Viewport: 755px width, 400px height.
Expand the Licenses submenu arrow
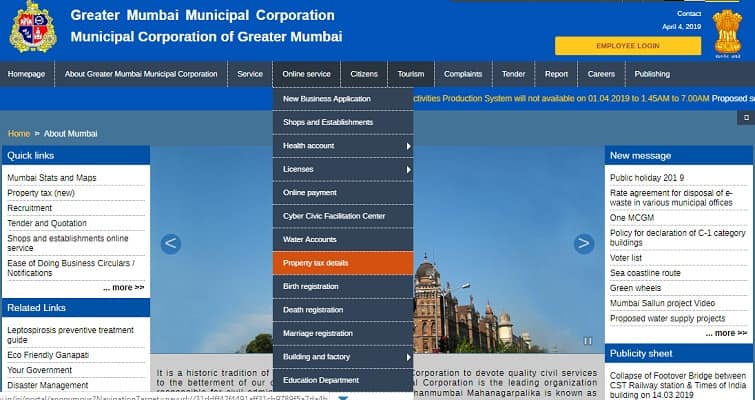coord(408,170)
